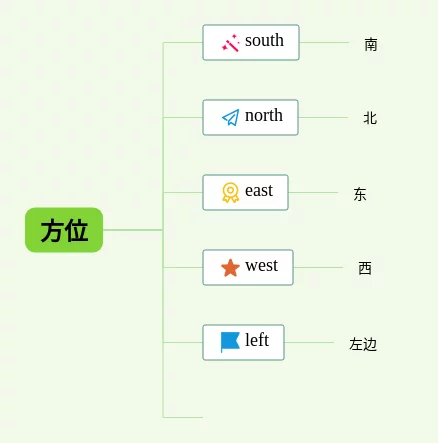
Task: Click the 南 child label
Action: (371, 44)
